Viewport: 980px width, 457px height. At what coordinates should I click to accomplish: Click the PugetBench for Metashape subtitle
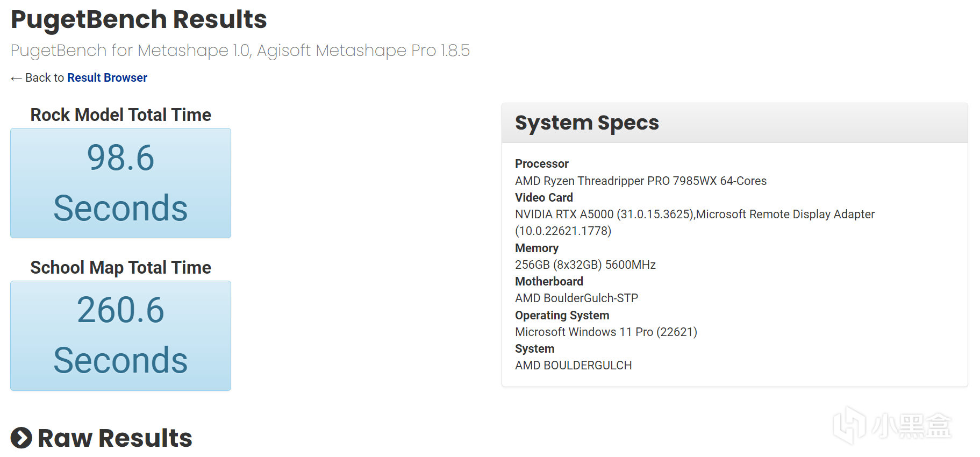[240, 51]
